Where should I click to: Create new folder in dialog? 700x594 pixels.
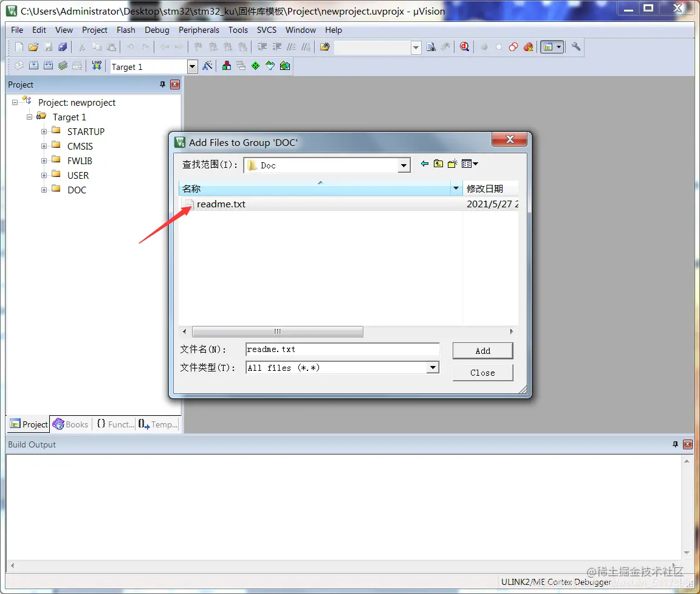[453, 164]
